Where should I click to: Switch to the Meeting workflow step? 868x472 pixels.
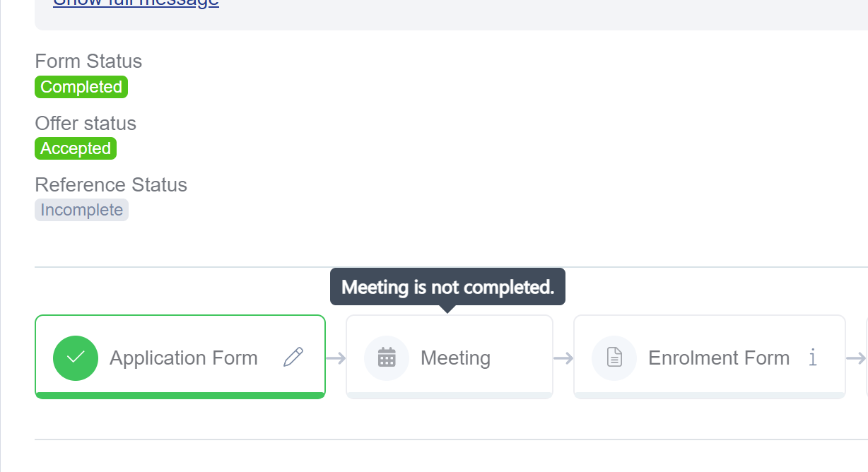(x=455, y=358)
